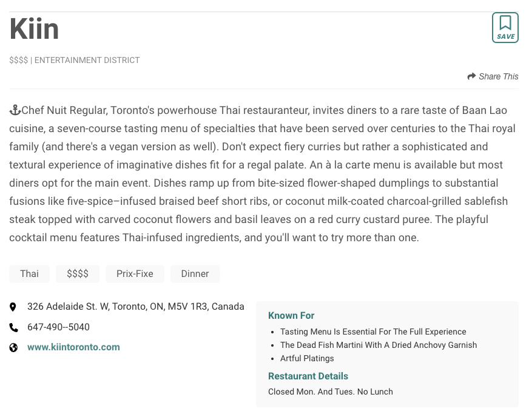The image size is (529, 420).
Task: Click the Share This arrow icon
Action: click(471, 76)
